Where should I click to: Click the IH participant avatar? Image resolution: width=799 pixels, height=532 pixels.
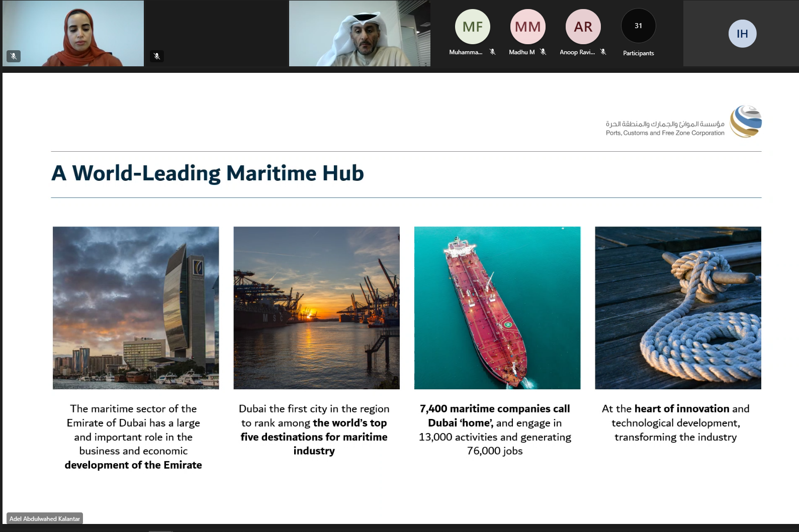(742, 34)
